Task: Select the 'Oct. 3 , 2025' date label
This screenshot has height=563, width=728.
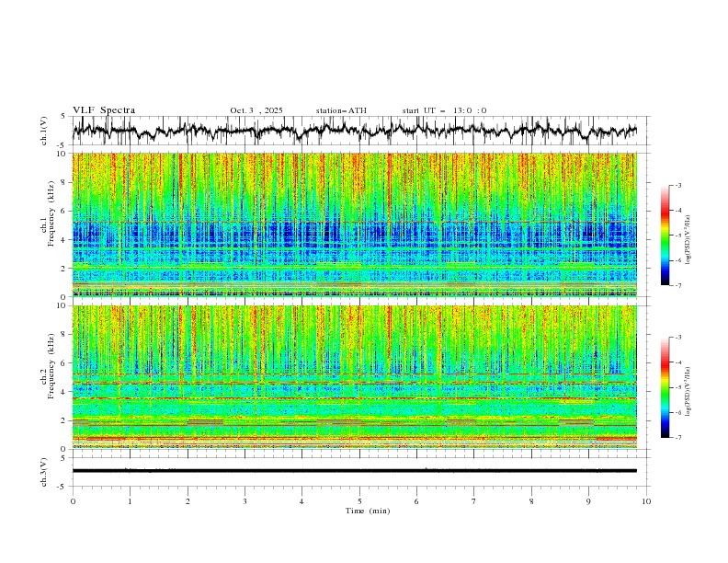Action: pyautogui.click(x=256, y=110)
